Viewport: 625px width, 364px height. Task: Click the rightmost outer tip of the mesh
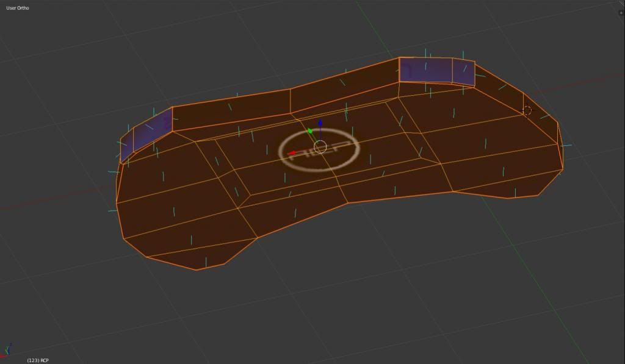point(562,155)
